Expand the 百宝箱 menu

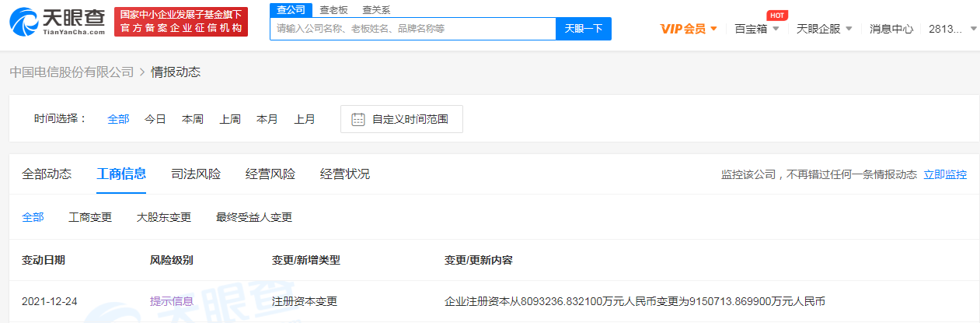(757, 29)
